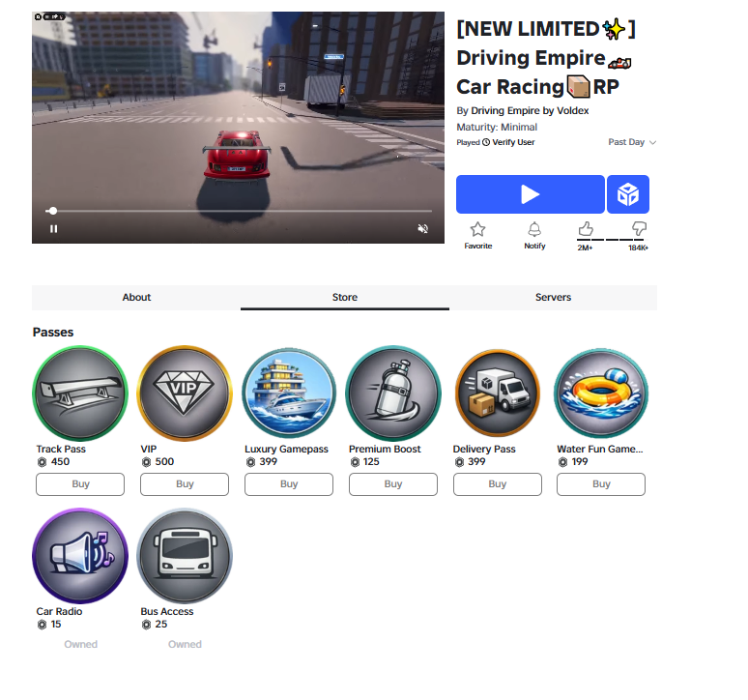Select the Luxury Gamepass yacht icon
Screen dimensions: 748x700
point(289,394)
